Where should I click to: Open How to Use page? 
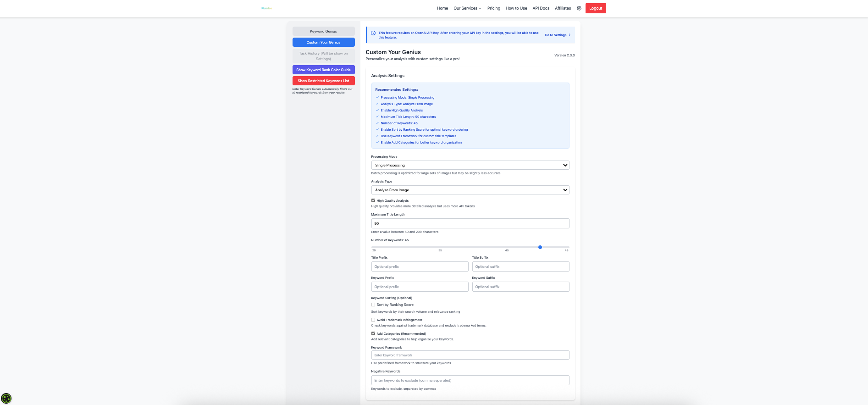[x=516, y=8]
